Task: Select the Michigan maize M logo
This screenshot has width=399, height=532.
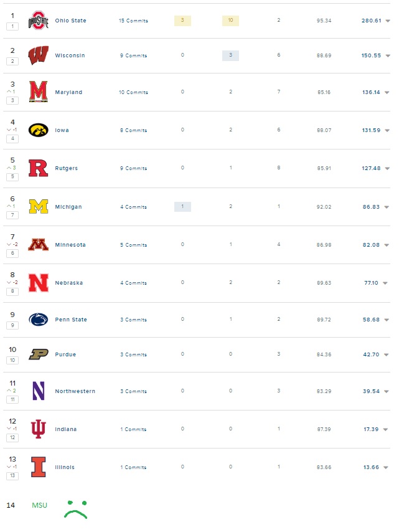Action: 39,206
